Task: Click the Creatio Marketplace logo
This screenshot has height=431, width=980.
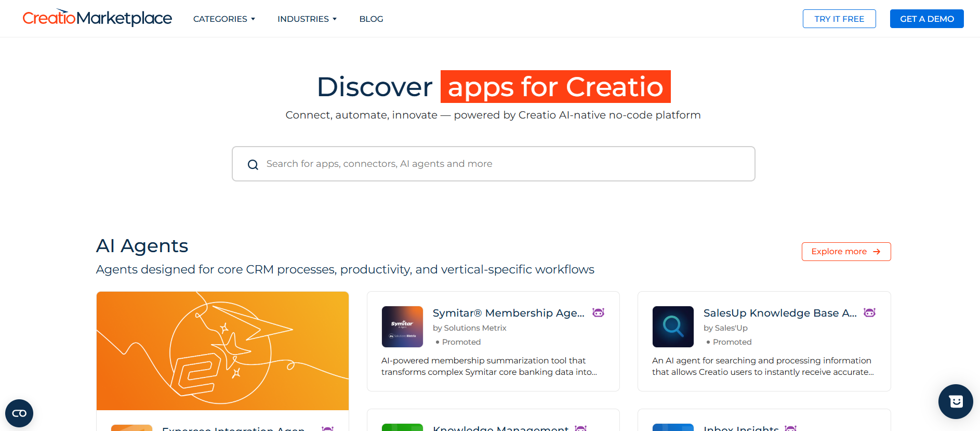Action: 97,18
